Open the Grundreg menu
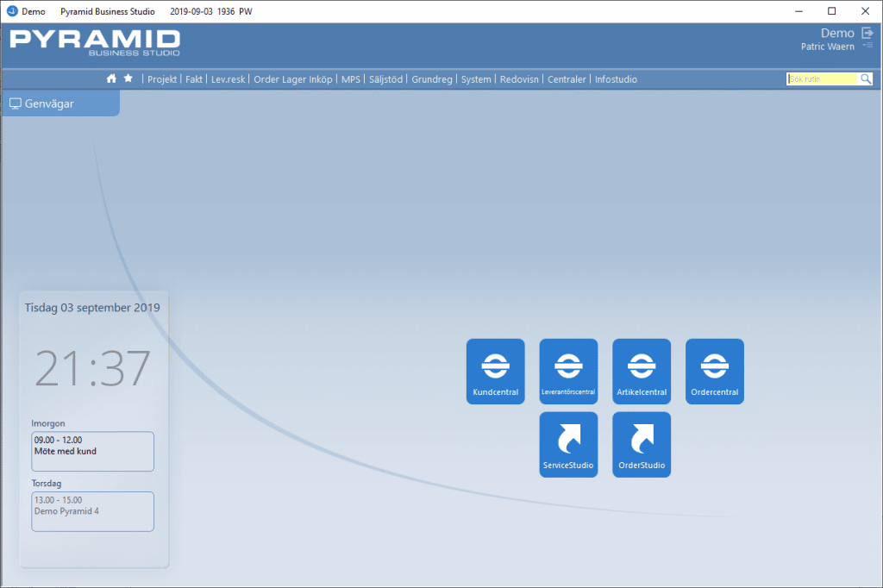The image size is (883, 588). point(432,79)
